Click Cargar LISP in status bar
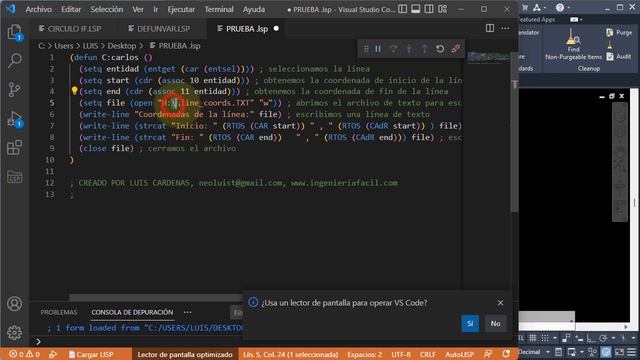Image resolution: width=640 pixels, height=360 pixels. [91, 354]
